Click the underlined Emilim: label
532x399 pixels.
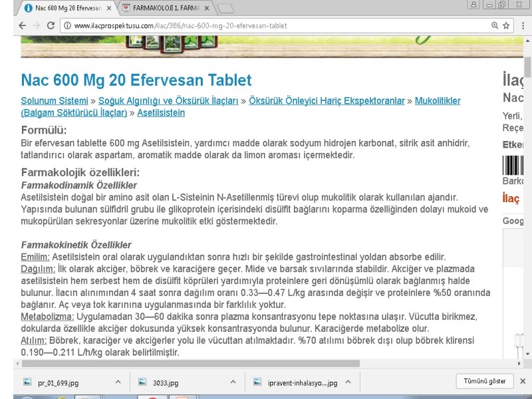(35, 257)
